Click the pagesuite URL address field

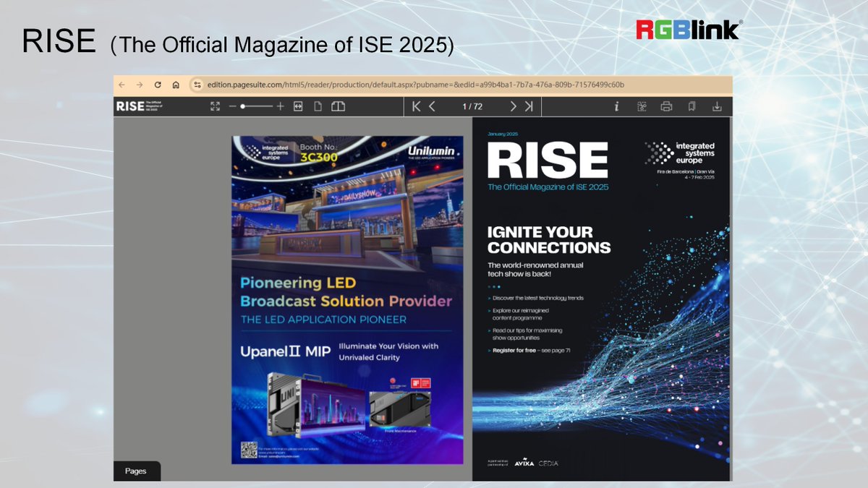click(415, 85)
